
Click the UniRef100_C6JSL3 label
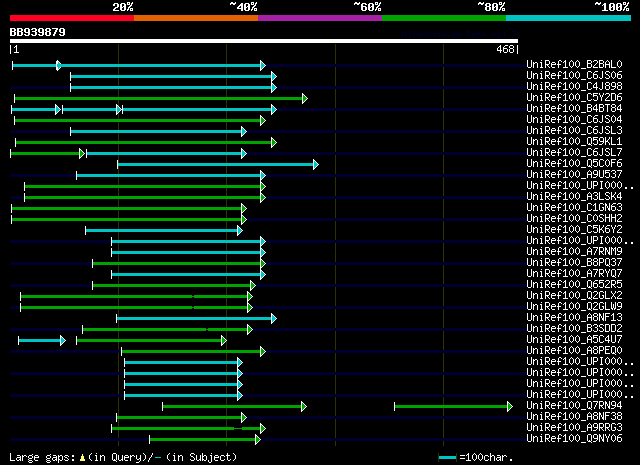point(574,131)
